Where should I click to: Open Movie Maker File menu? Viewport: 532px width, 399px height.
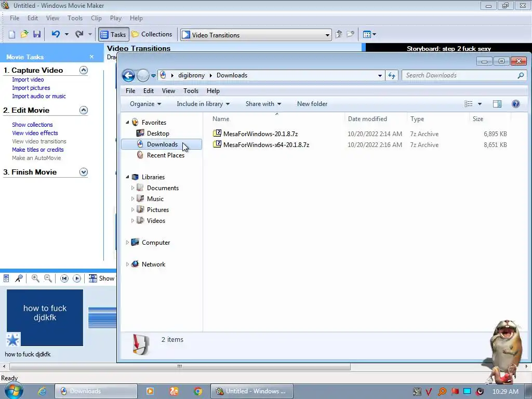pyautogui.click(x=14, y=18)
